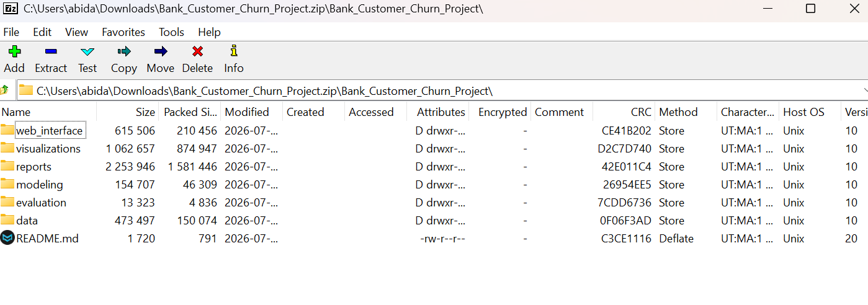Screen dimensions: 868x305
Task: Select the data folder icon
Action: [7, 220]
